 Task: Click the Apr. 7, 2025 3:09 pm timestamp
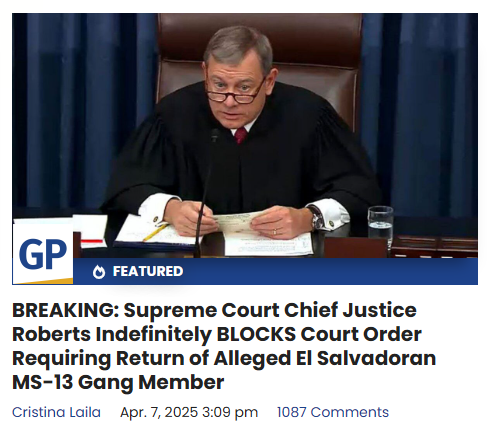pos(189,412)
